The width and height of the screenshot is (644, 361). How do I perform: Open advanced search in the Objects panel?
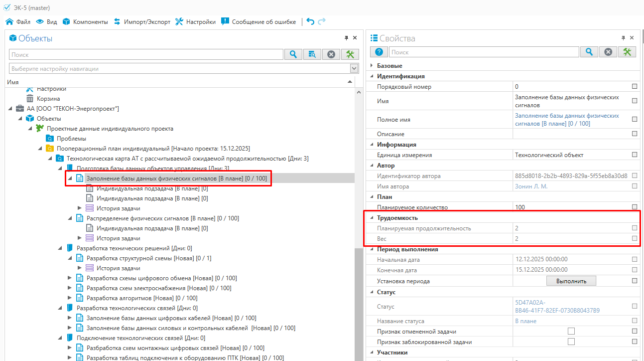312,54
